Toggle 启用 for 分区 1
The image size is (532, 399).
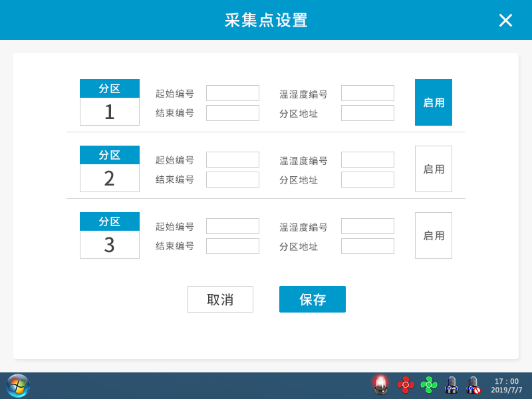pyautogui.click(x=434, y=102)
